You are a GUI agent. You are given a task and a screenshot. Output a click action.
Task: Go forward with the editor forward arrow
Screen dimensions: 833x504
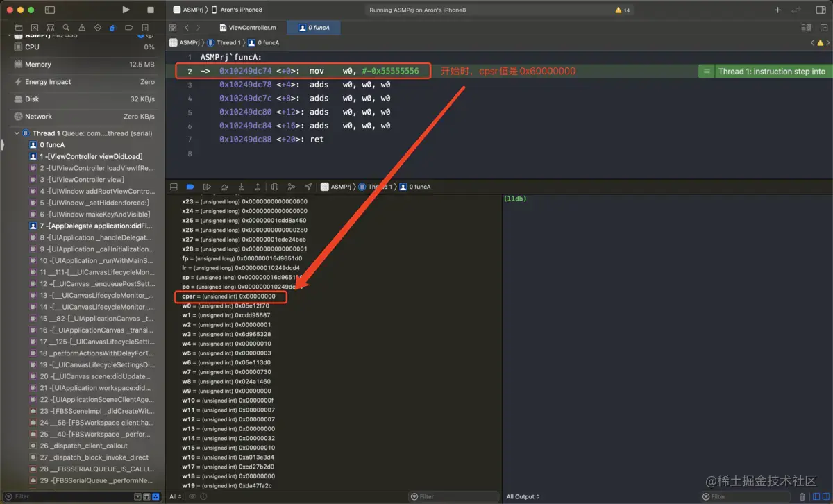pos(199,28)
